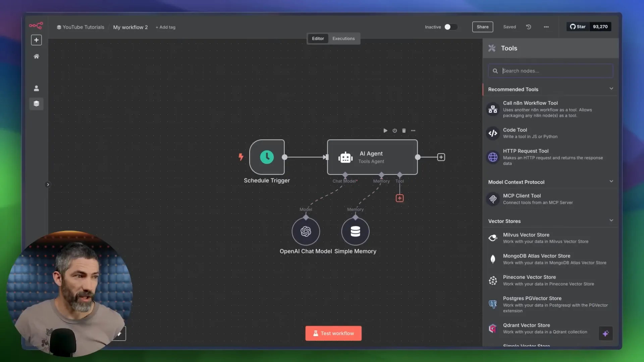Switch to the Executions tab
This screenshot has width=644, height=362.
(x=343, y=39)
